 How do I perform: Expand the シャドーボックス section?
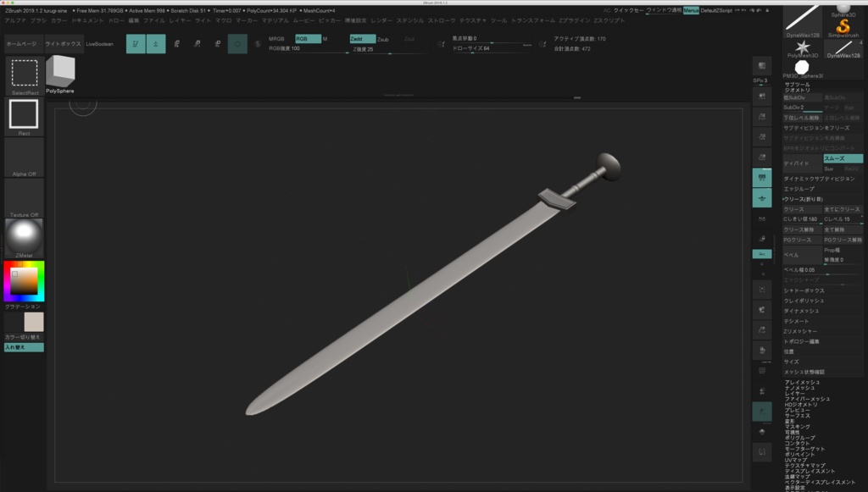coord(804,290)
